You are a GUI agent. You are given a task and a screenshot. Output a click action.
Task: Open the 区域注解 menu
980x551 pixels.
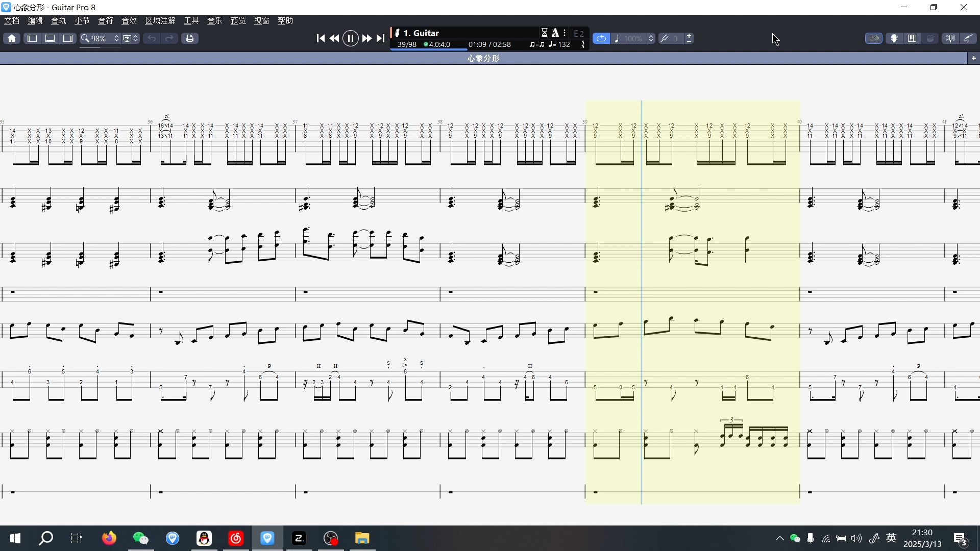tap(160, 21)
